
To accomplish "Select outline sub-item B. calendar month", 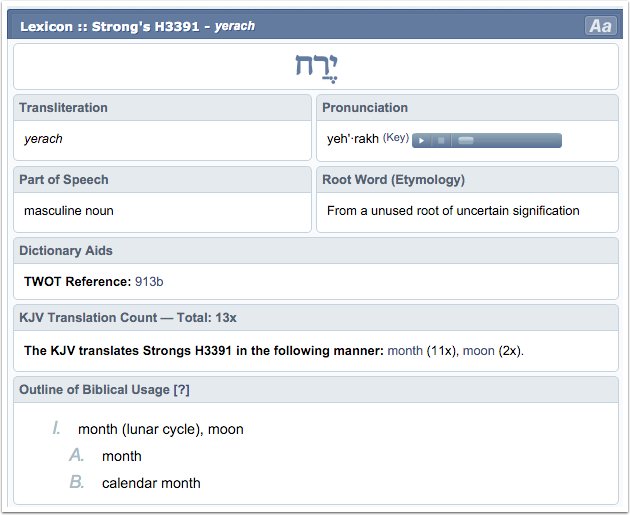I will coord(151,483).
